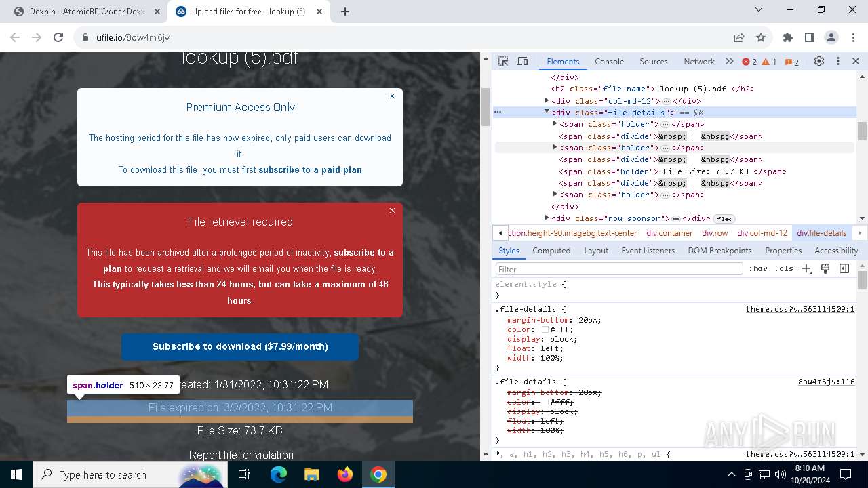
Task: Open the DOM Breakpoints tab
Action: click(719, 250)
